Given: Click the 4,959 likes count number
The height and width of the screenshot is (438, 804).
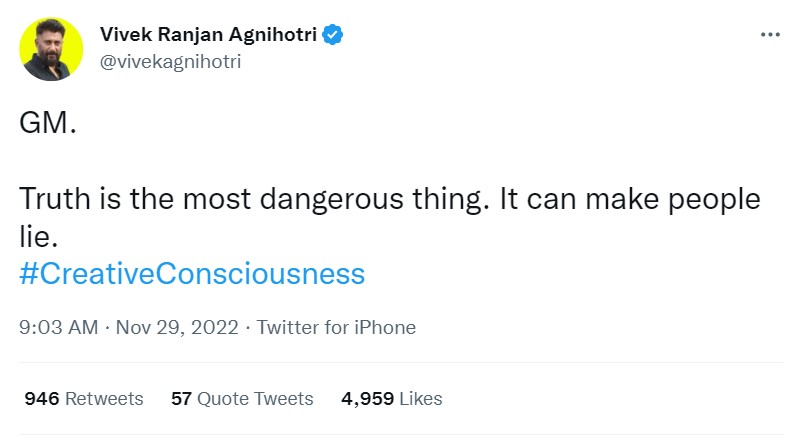Looking at the screenshot, I should (367, 398).
